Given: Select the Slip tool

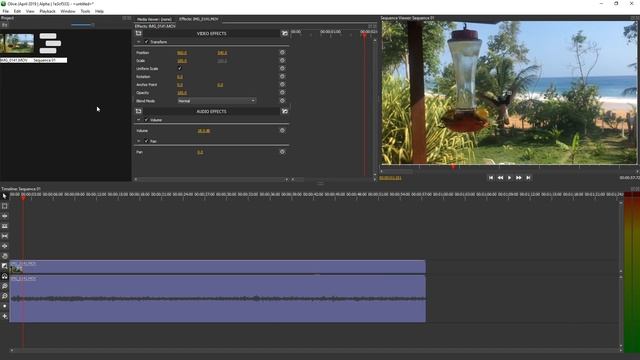Looking at the screenshot, I should (x=4, y=236).
